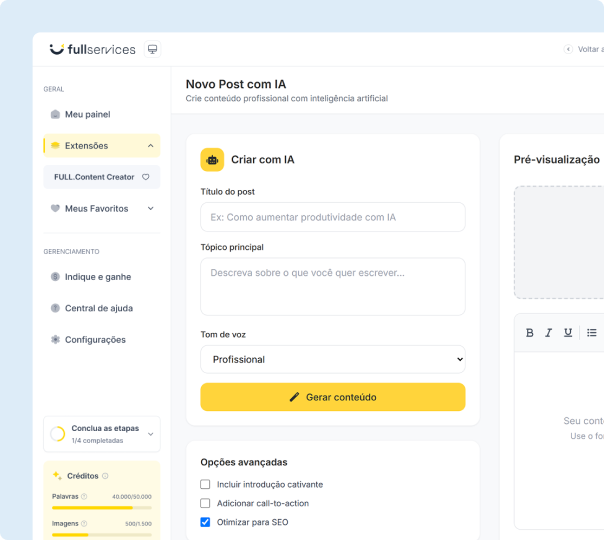Click the yellow robot icon near Criar com IA

pyautogui.click(x=212, y=160)
